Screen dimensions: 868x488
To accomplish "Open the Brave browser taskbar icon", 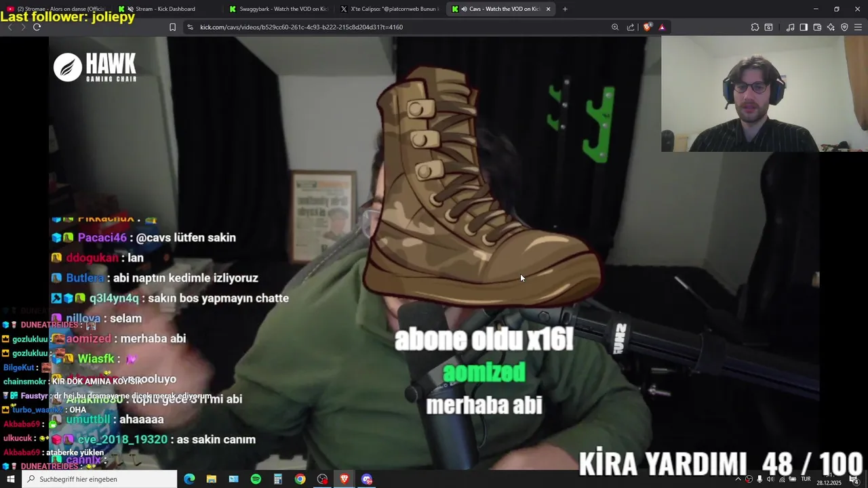I will point(344,479).
